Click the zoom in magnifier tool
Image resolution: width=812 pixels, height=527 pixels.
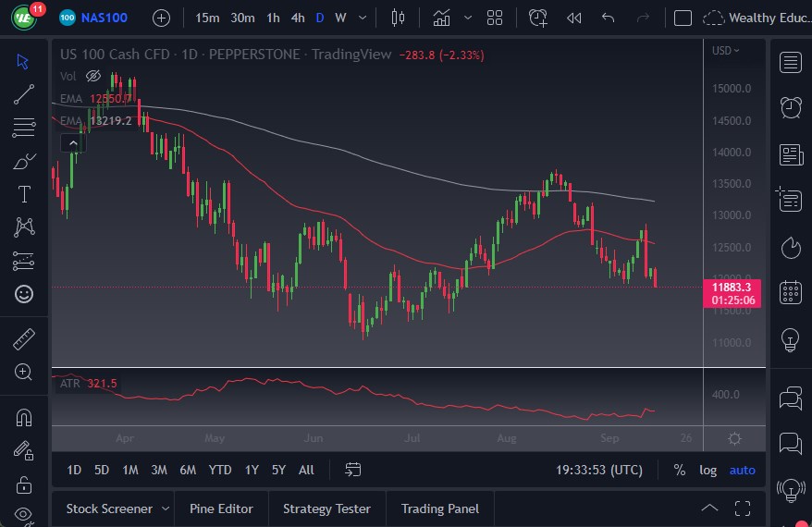click(24, 372)
